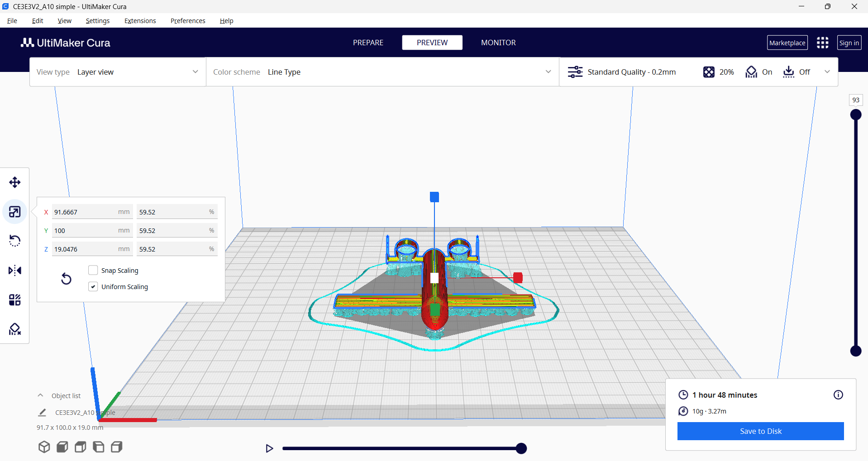Image resolution: width=868 pixels, height=461 pixels.
Task: Open Per Model Settings tool
Action: pyautogui.click(x=15, y=300)
